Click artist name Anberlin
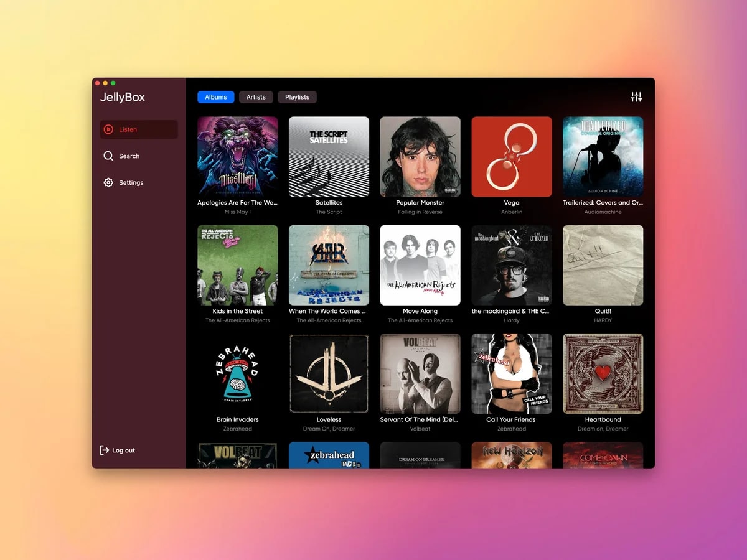Screen dimensions: 747x560 (x=512, y=212)
